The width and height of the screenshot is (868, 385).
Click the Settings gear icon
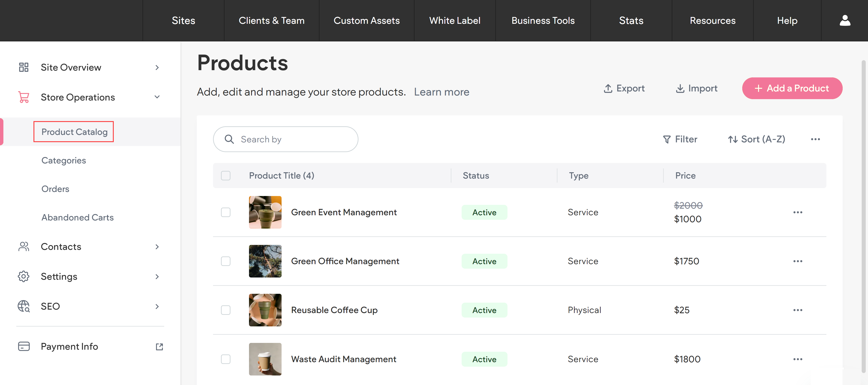[x=23, y=276]
